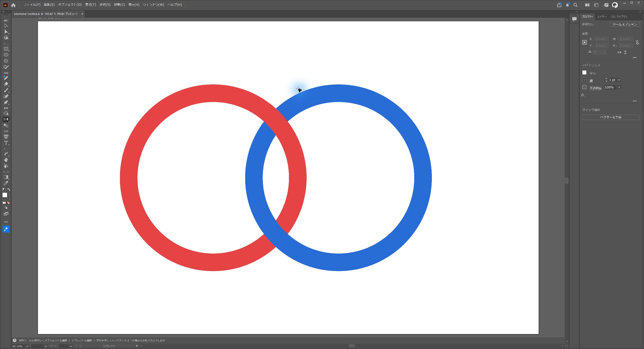Click the blue pin icon below the toolbar
Screen dimensions: 644x349
6,229
